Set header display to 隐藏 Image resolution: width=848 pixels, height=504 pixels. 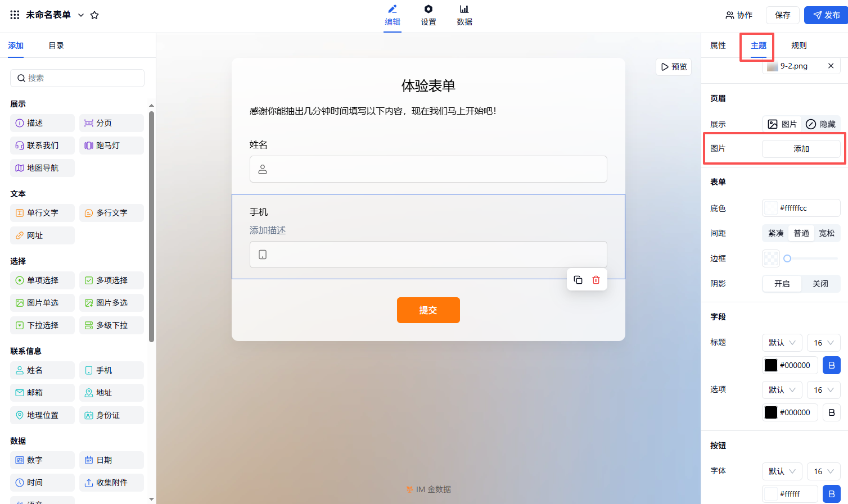pyautogui.click(x=821, y=124)
